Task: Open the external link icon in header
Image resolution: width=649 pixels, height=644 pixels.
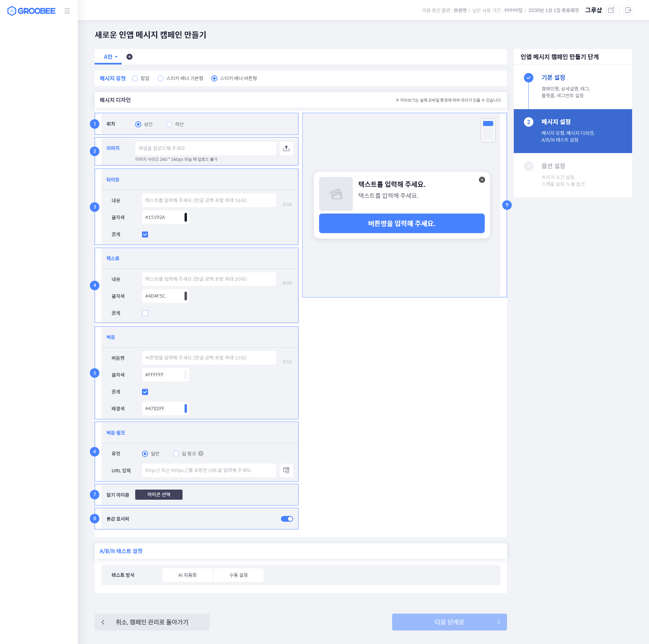Action: (x=611, y=10)
